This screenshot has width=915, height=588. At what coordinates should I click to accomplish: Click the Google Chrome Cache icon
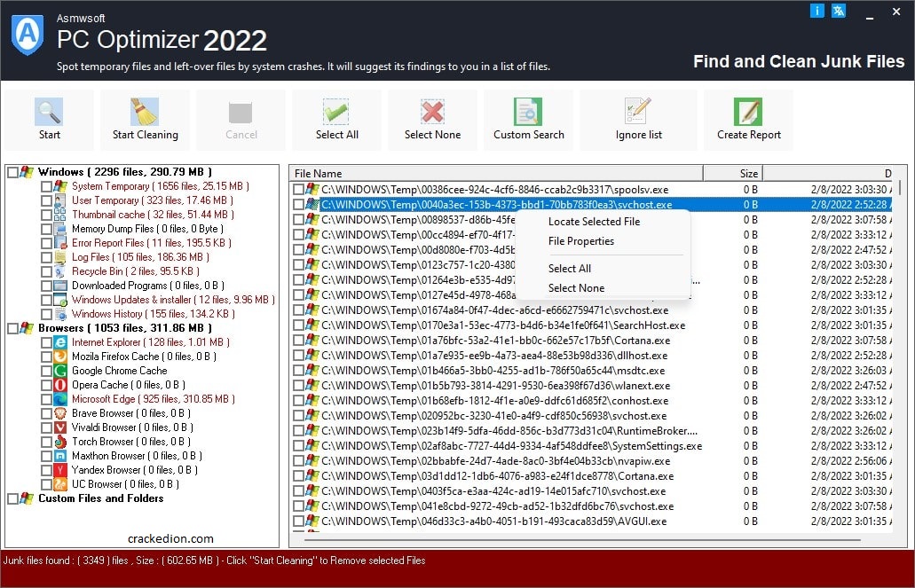[x=60, y=371]
